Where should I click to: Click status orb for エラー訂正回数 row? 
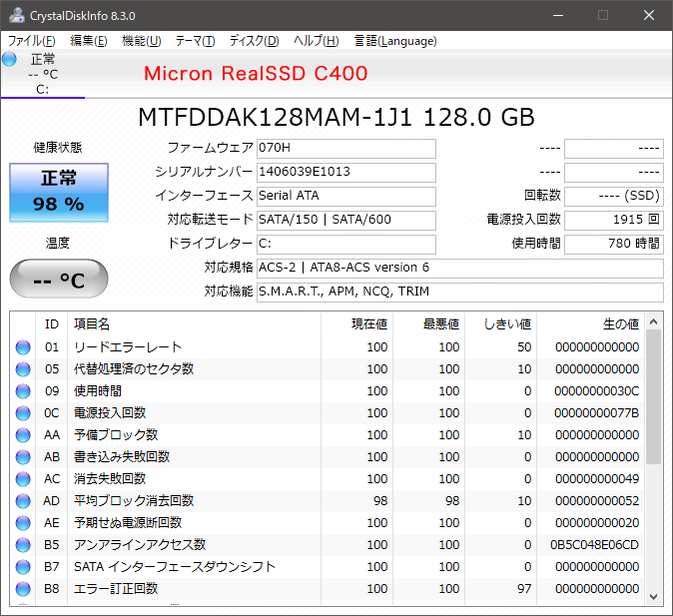click(23, 589)
